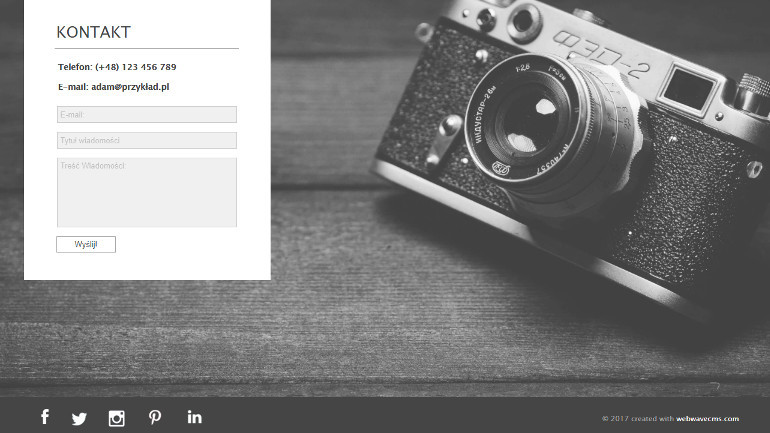
Task: Focus the E-mail input field
Action: coord(147,114)
